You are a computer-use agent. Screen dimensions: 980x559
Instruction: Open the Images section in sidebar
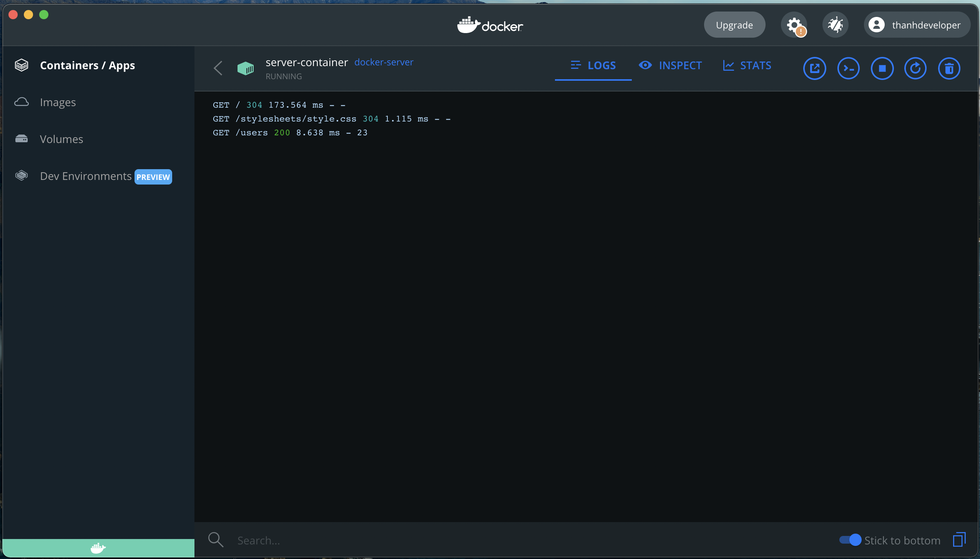[x=57, y=102]
